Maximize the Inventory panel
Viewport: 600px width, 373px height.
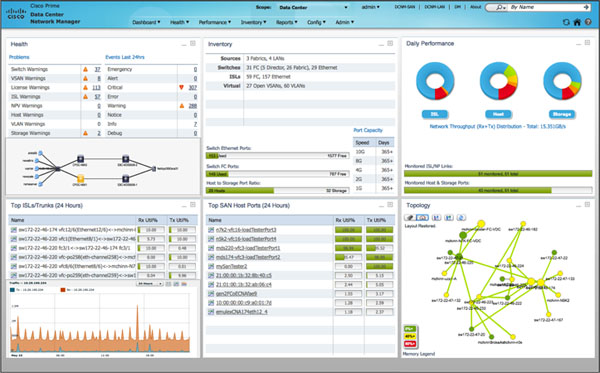(390, 44)
